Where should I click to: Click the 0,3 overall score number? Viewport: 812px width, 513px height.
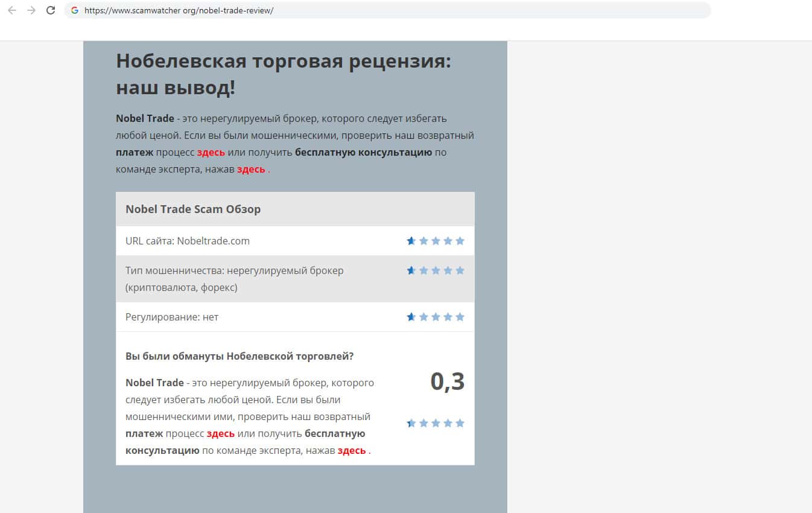(x=447, y=381)
